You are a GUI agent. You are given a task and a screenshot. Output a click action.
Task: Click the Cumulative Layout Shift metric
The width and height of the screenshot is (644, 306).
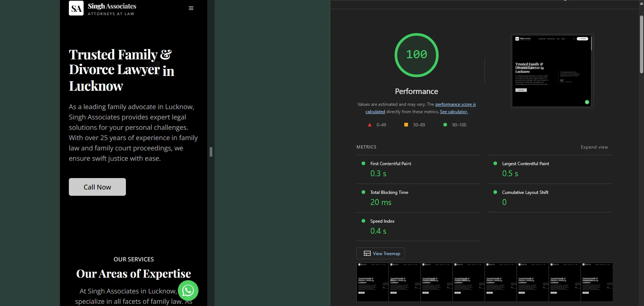[550, 198]
